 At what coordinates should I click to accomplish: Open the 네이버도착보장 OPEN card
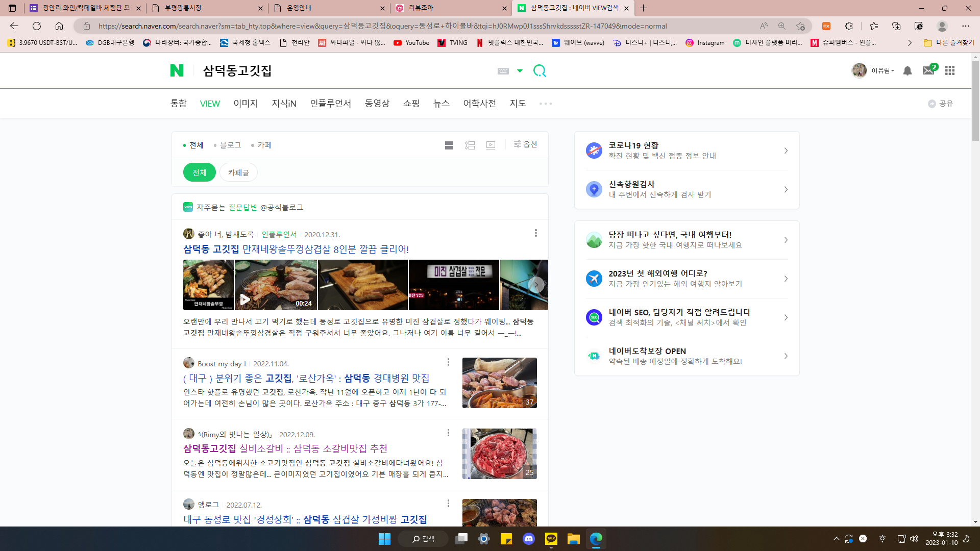[x=687, y=356]
